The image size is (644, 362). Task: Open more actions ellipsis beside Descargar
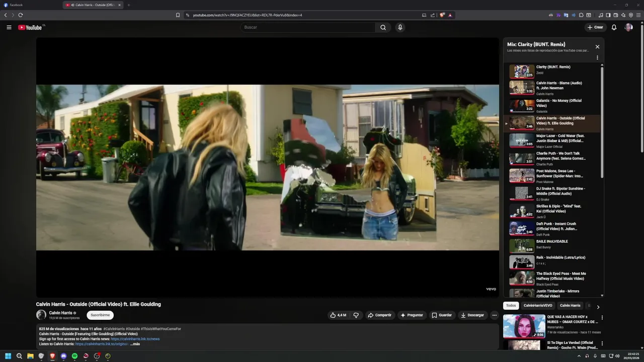(495, 315)
